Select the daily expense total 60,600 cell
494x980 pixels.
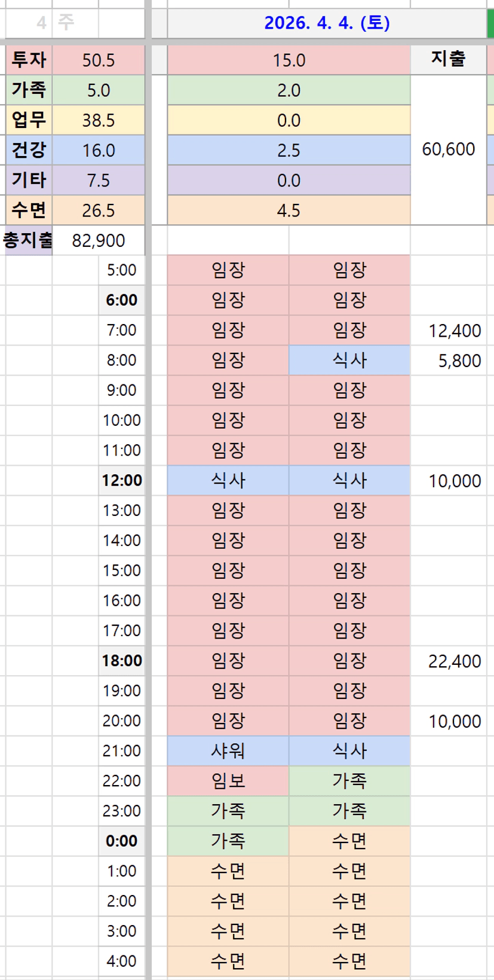tap(448, 149)
